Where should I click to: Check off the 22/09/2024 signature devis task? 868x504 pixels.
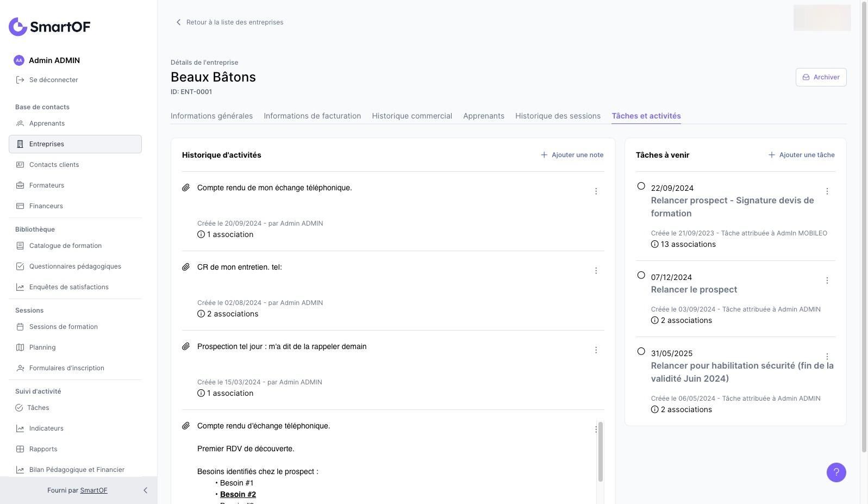point(641,186)
